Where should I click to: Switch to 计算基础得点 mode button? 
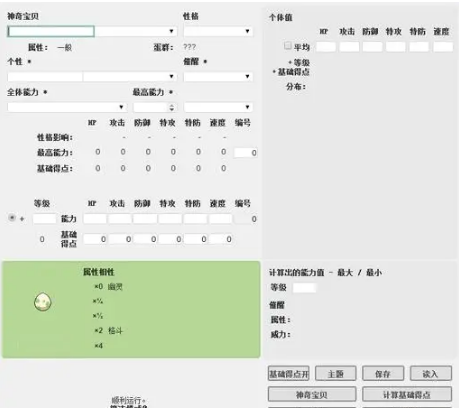coord(407,395)
